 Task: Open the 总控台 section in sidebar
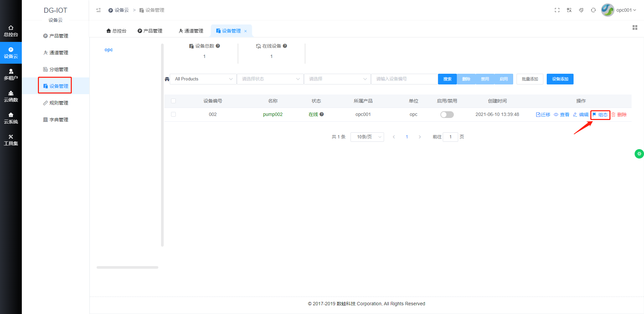point(11,30)
